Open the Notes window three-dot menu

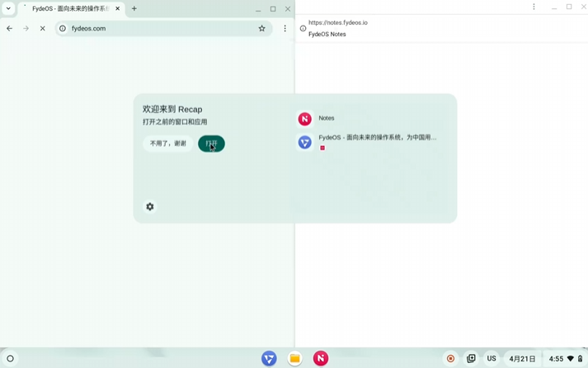pos(534,7)
